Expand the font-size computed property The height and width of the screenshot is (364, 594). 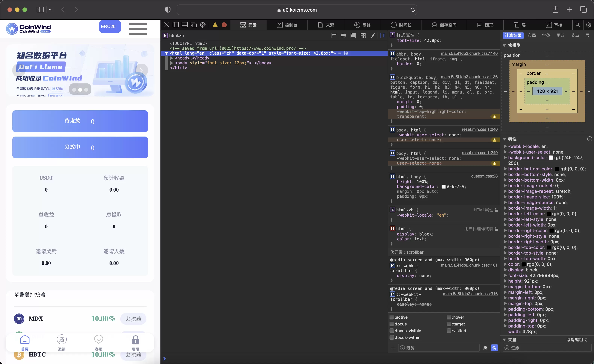tap(505, 275)
